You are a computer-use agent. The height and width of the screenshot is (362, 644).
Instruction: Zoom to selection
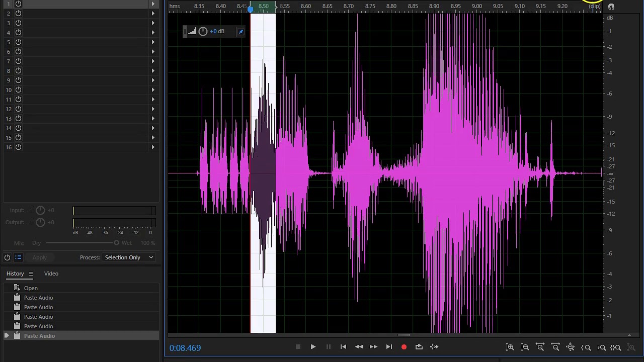616,347
